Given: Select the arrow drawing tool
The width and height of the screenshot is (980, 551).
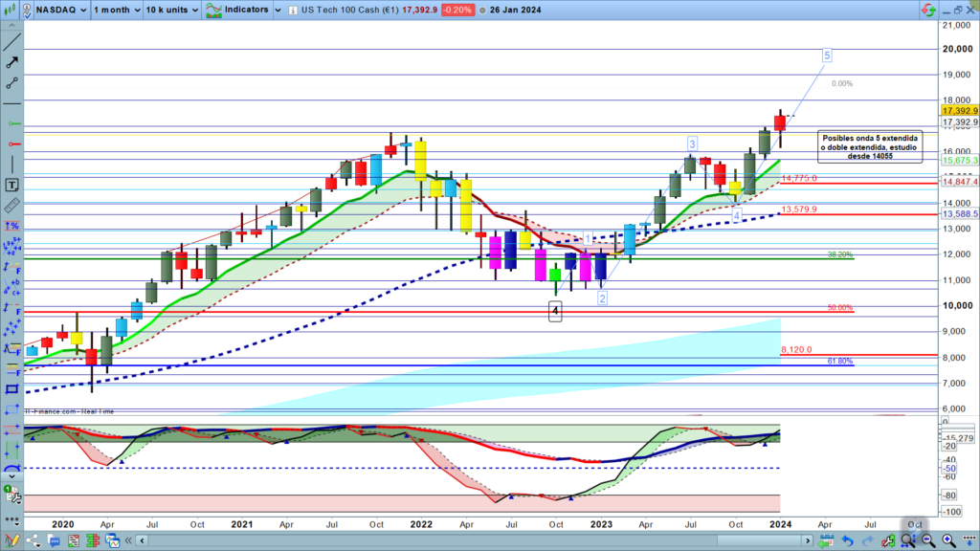Looking at the screenshot, I should 12,62.
